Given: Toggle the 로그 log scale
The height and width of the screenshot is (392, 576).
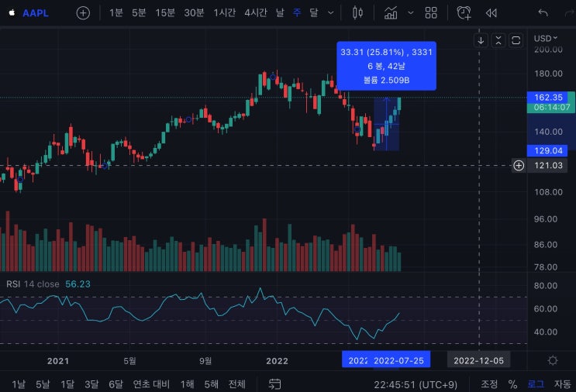Looking at the screenshot, I should tap(536, 384).
